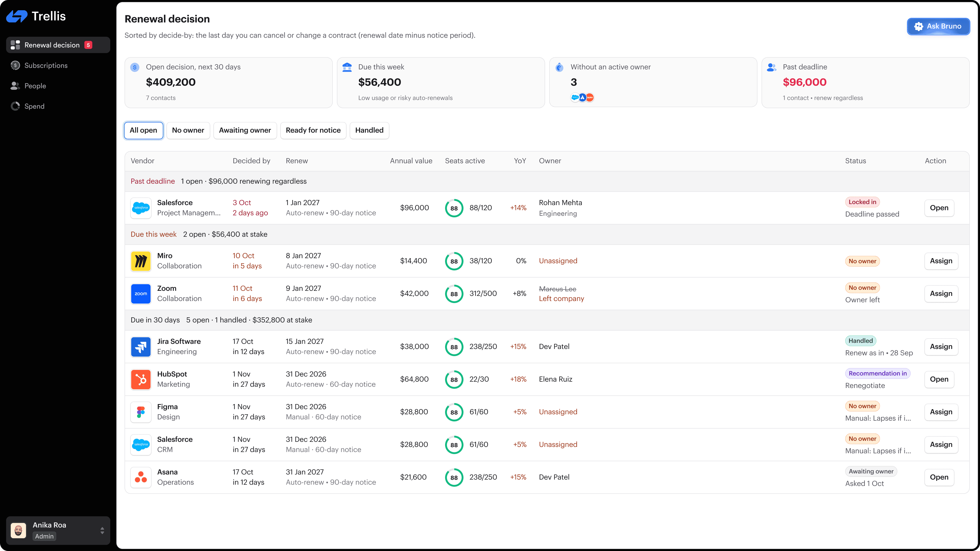Click the Recommendation in status badge
Viewport: 980px width, 551px height.
[x=877, y=373]
